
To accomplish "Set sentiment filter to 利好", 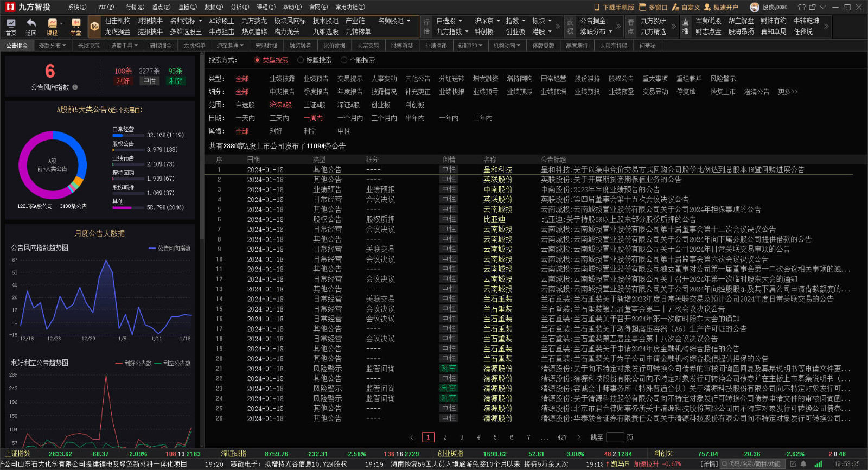I will point(276,131).
